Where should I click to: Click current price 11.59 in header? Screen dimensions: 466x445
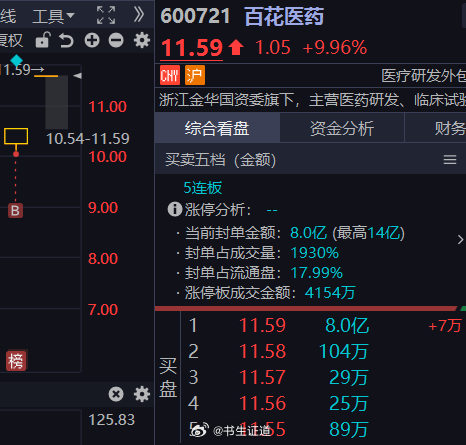[x=192, y=48]
